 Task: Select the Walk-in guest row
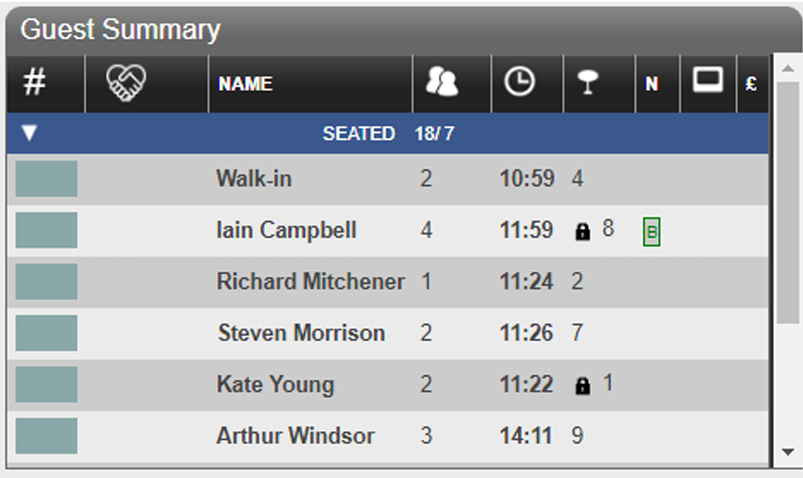[254, 179]
